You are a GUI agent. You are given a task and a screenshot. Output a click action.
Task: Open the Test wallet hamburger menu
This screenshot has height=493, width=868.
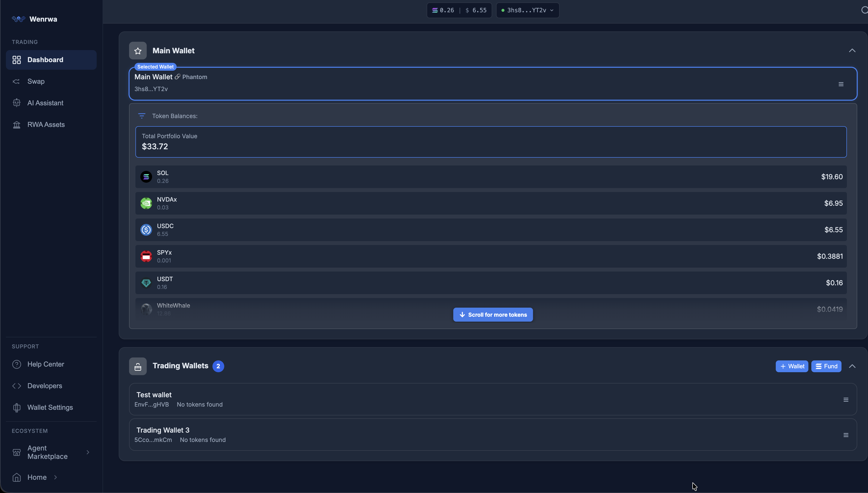(x=846, y=400)
